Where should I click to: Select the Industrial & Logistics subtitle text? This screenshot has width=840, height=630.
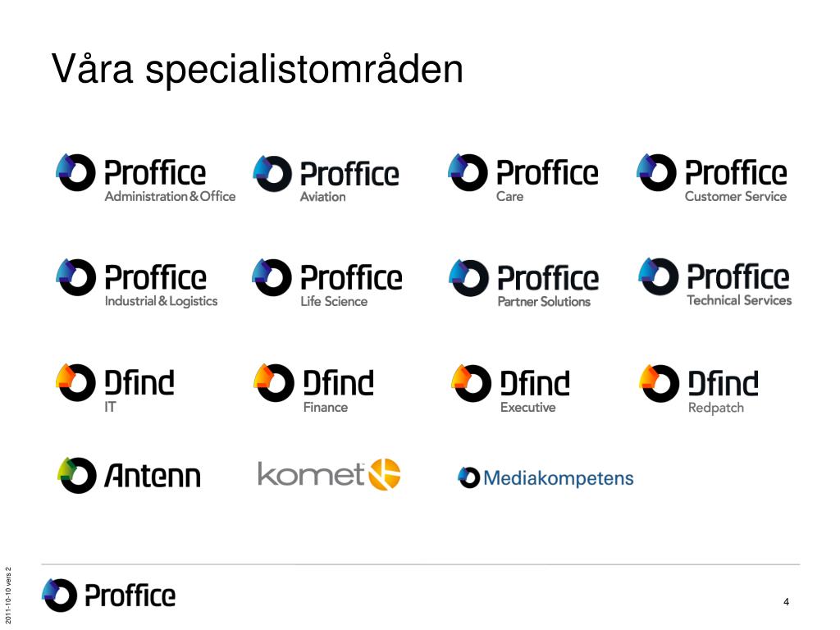162,302
